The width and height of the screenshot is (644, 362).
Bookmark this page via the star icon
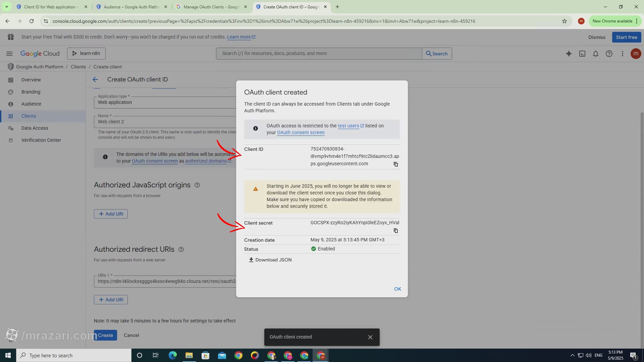coord(565,21)
